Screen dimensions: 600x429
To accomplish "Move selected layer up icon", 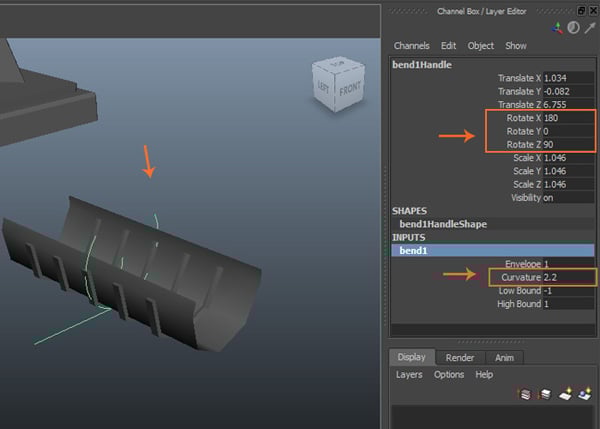I will point(527,394).
